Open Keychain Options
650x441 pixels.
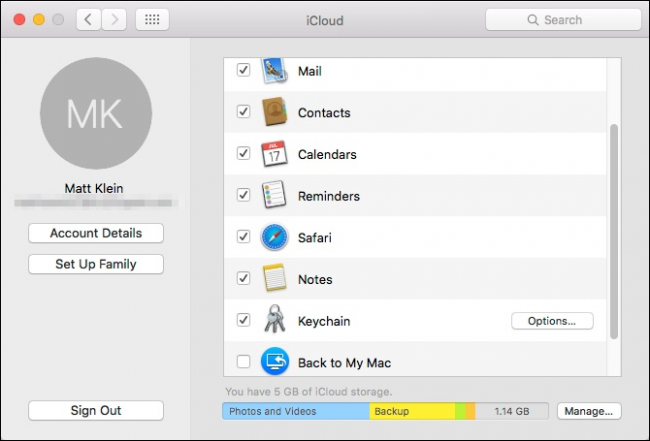coord(552,321)
